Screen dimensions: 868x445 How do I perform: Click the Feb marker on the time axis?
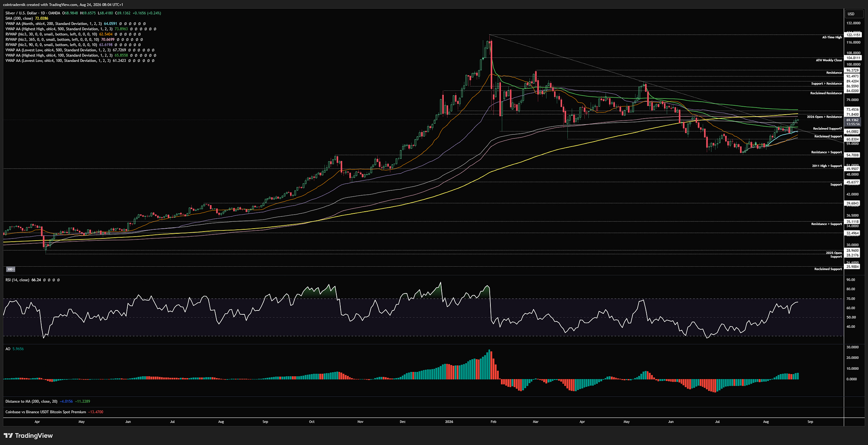[493, 422]
